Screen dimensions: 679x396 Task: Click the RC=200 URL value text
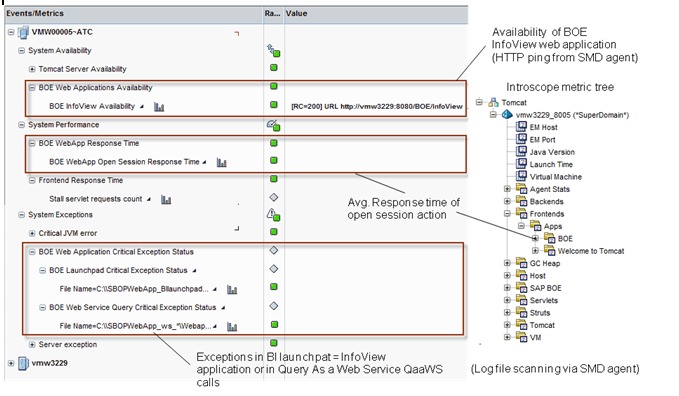377,107
